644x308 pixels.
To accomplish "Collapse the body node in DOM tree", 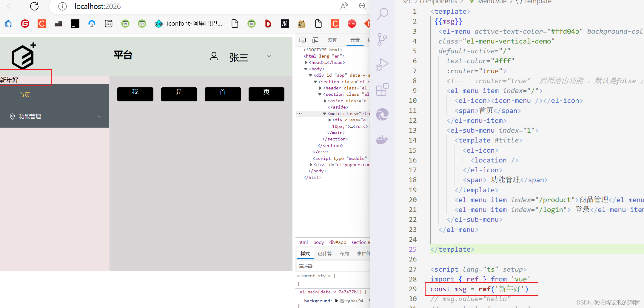I will pos(306,69).
